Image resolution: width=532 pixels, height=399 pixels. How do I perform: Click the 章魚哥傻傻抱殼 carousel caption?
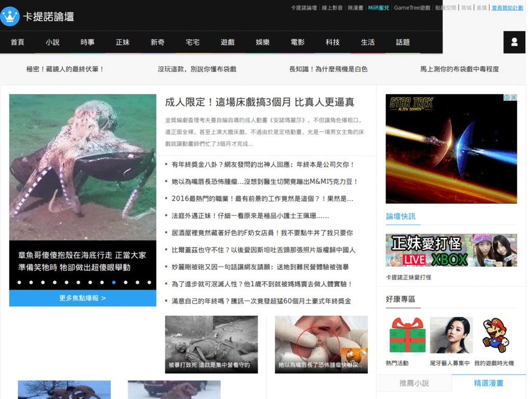(x=82, y=261)
